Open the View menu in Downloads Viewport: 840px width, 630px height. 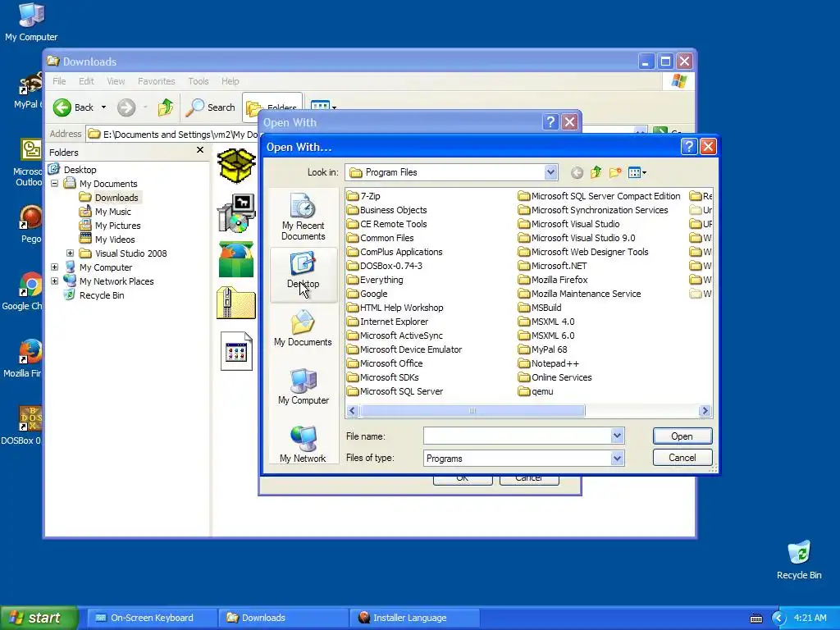coord(116,81)
